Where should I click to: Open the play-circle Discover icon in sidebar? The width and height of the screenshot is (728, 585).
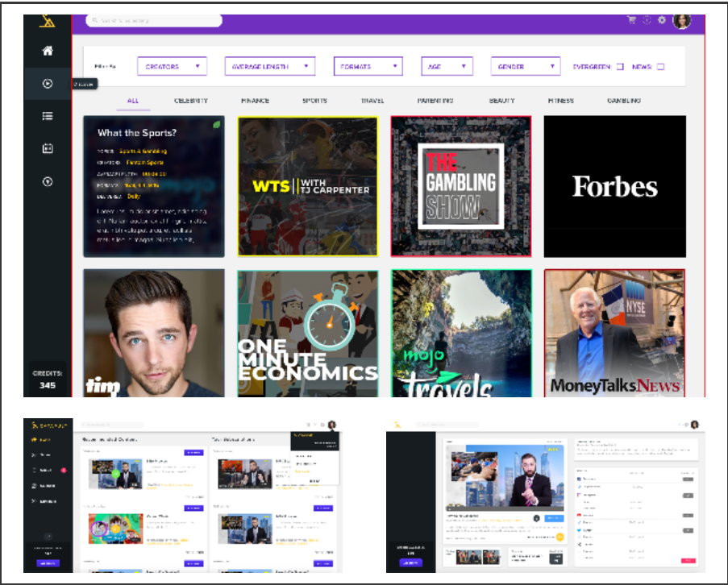click(48, 83)
